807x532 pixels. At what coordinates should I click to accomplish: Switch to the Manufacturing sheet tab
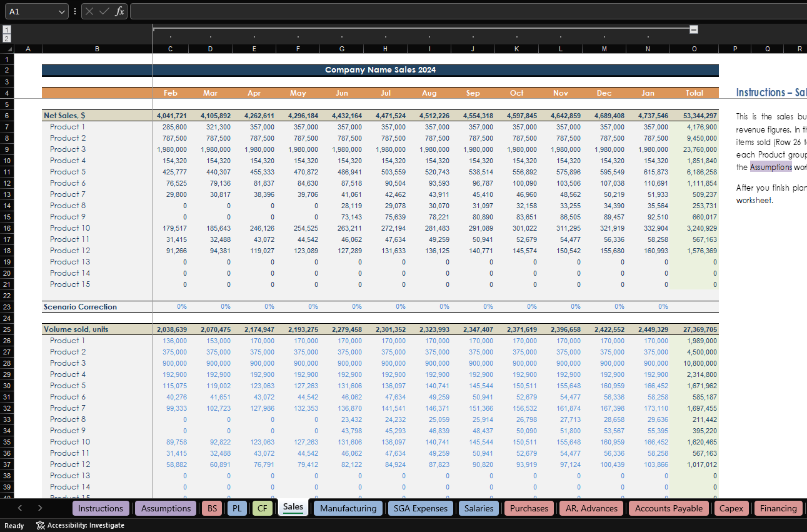point(348,508)
